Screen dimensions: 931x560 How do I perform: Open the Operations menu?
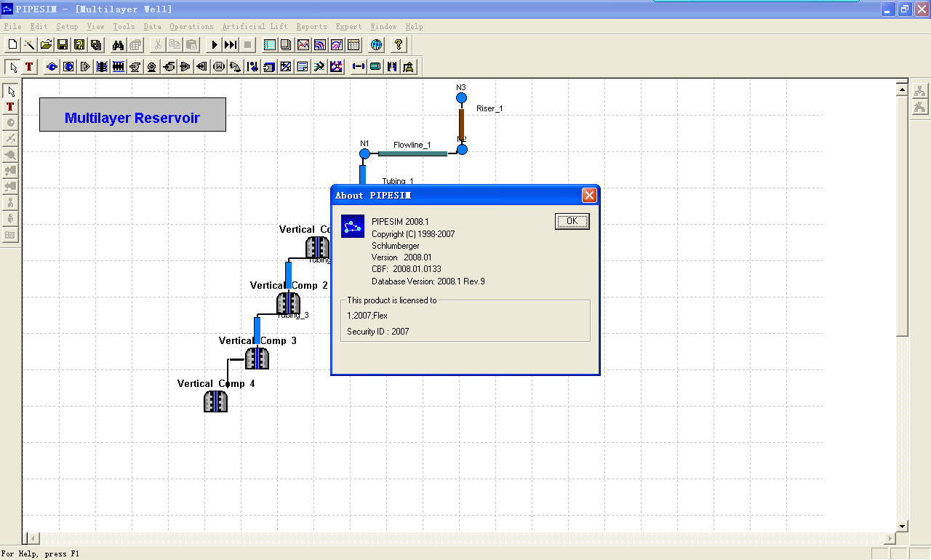click(191, 27)
